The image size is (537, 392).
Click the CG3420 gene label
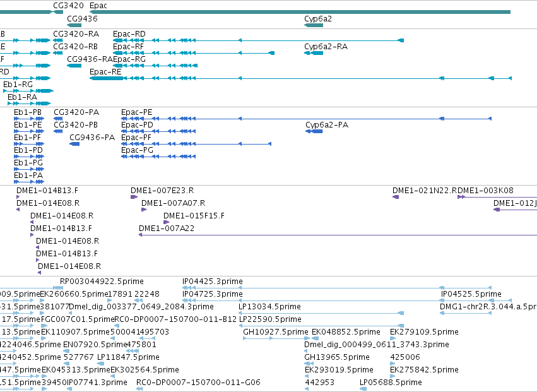point(69,6)
